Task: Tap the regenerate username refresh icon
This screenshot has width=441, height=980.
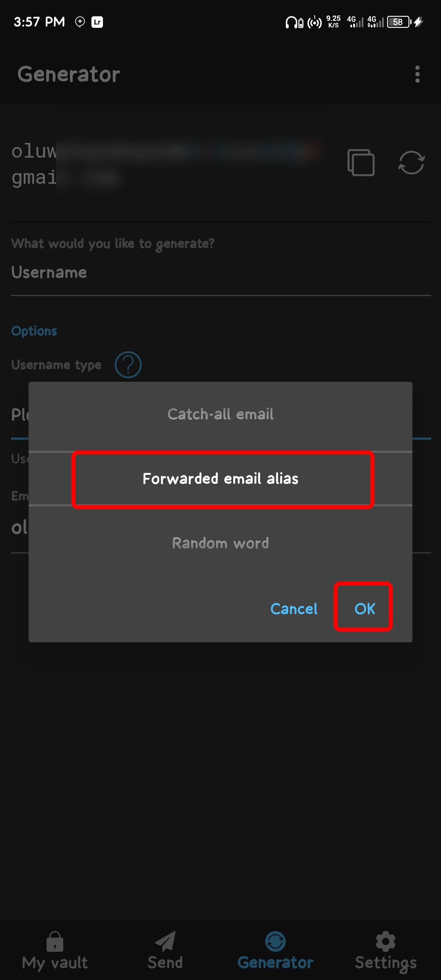Action: click(x=411, y=163)
